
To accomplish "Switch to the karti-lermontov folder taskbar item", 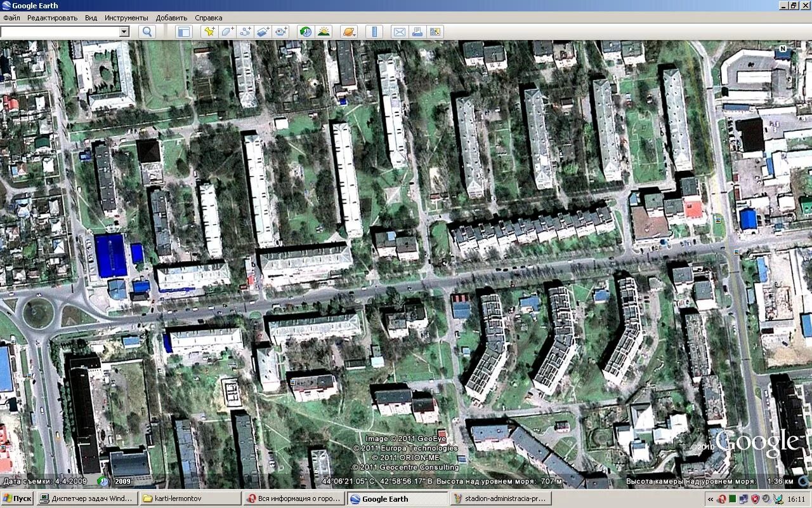I will coord(190,498).
